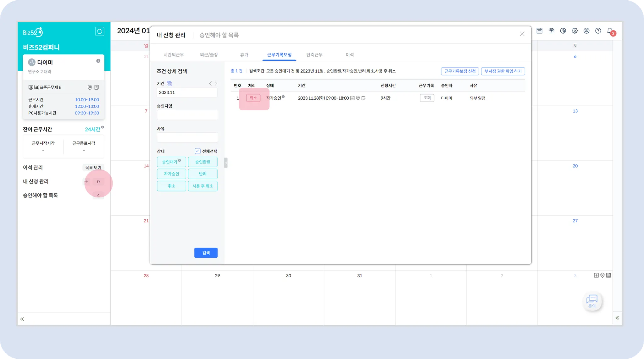This screenshot has width=644, height=359.
Task: Open the settings gear icon
Action: pos(575,31)
